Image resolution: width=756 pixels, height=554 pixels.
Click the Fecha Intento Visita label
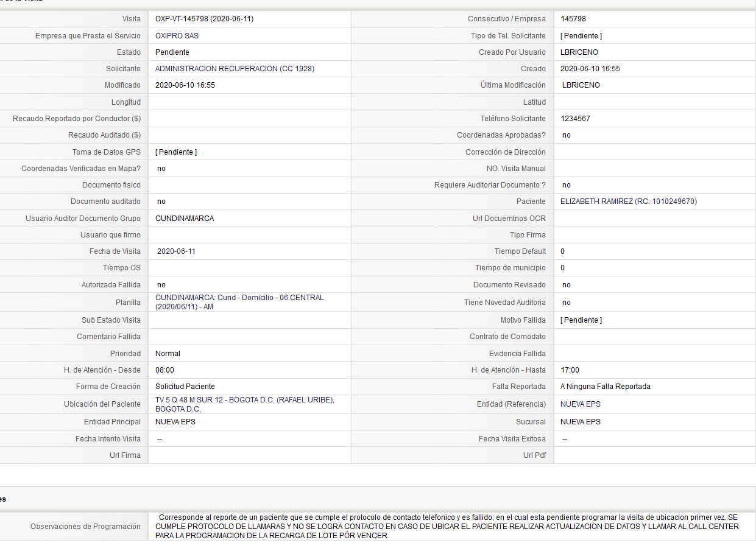point(108,439)
